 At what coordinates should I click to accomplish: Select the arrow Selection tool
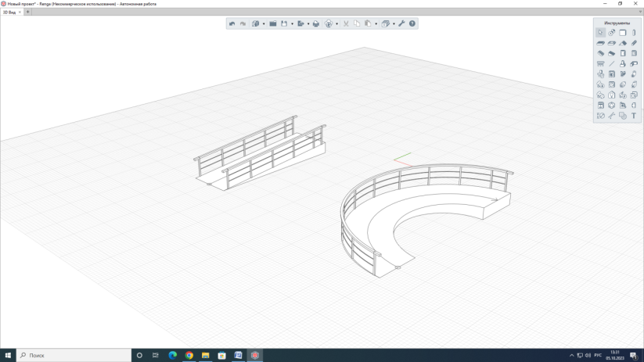point(600,32)
